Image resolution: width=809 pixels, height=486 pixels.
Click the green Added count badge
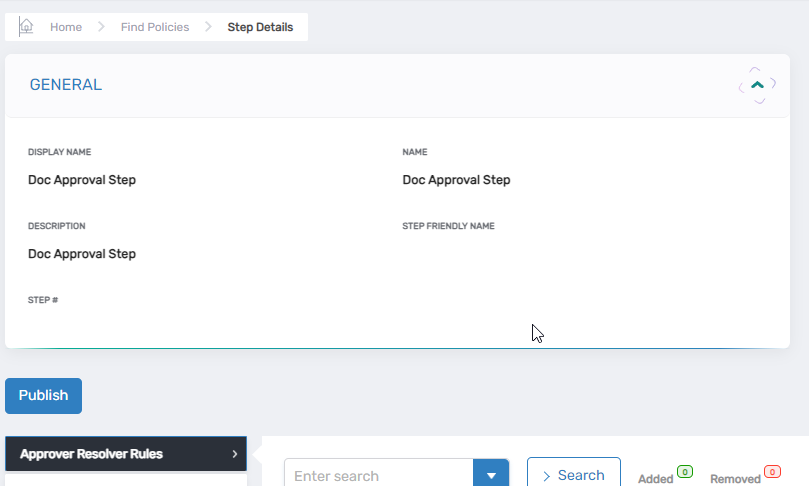point(685,471)
